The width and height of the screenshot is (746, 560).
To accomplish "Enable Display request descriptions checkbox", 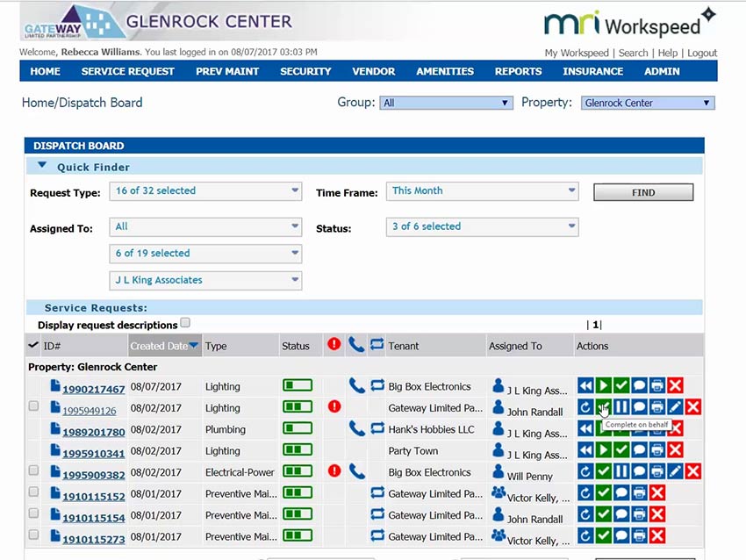I will pyautogui.click(x=185, y=323).
